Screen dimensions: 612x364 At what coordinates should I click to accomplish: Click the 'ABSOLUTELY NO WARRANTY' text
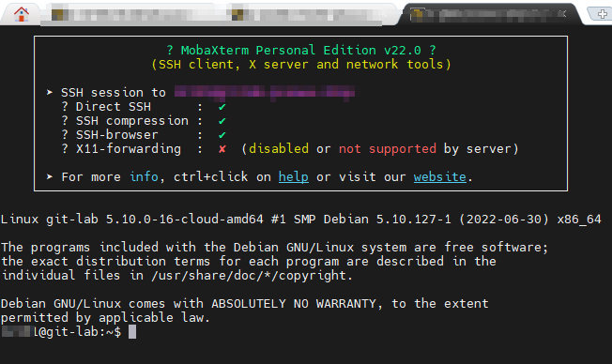coord(294,304)
